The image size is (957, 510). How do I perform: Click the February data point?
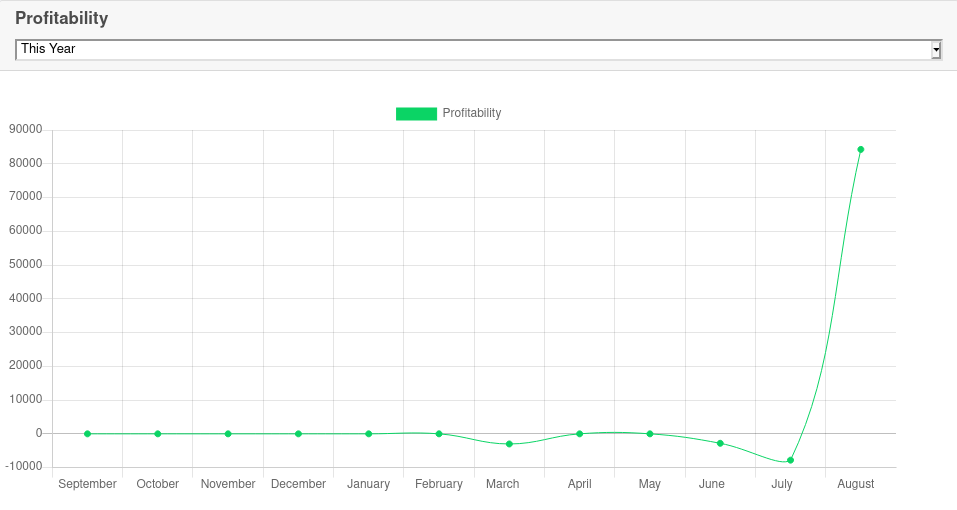point(439,434)
